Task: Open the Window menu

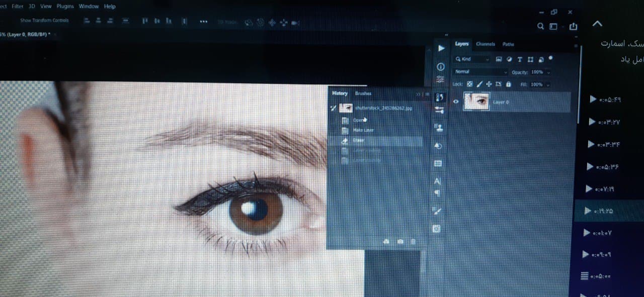Action: [x=89, y=7]
